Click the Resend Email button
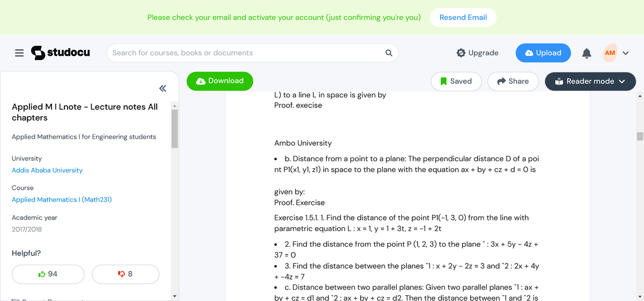Viewport: 644px width, 301px height. pos(463,17)
